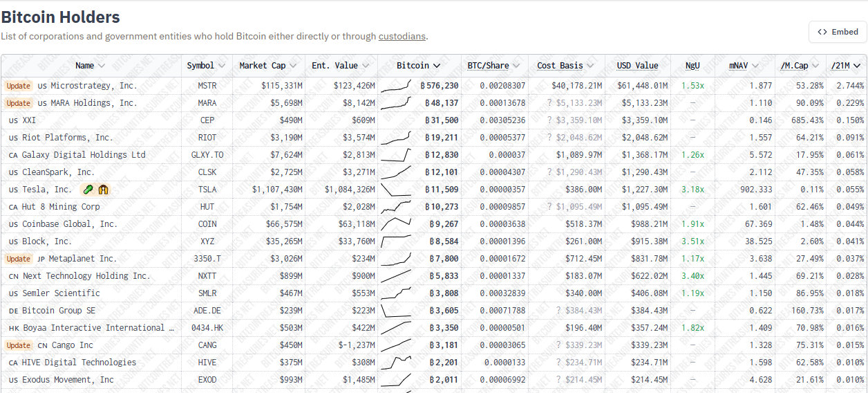
Task: Open the Symbol column sort chevron
Action: click(x=222, y=66)
